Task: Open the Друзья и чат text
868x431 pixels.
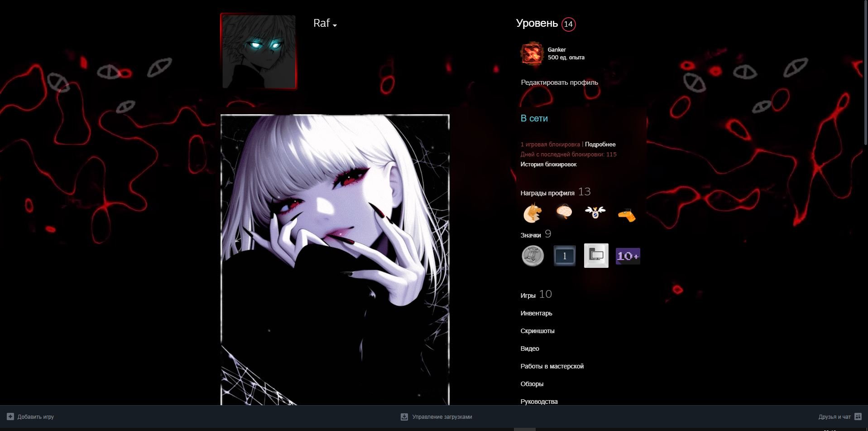Action: [x=834, y=417]
